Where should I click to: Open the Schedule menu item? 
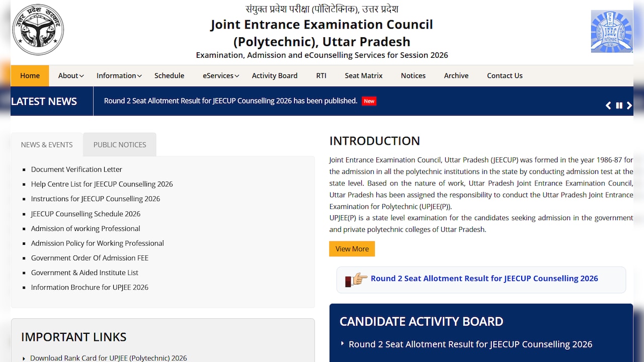point(169,75)
